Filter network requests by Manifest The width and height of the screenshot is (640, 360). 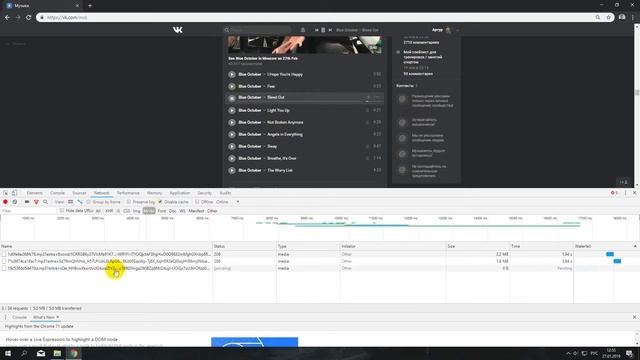tap(196, 211)
